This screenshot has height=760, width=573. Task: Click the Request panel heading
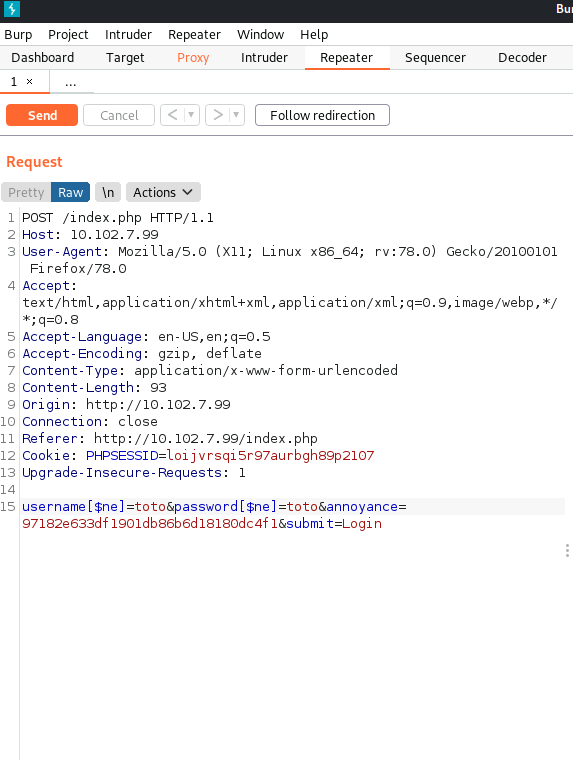34,162
